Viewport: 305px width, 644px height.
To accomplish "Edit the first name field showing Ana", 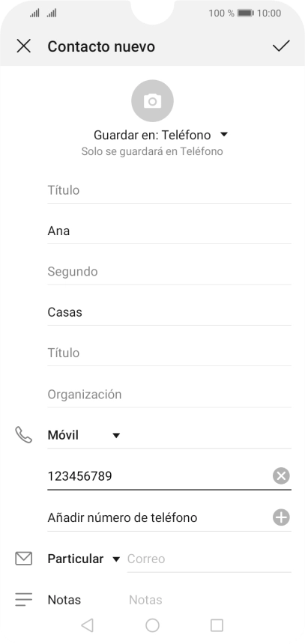I will coord(169,231).
